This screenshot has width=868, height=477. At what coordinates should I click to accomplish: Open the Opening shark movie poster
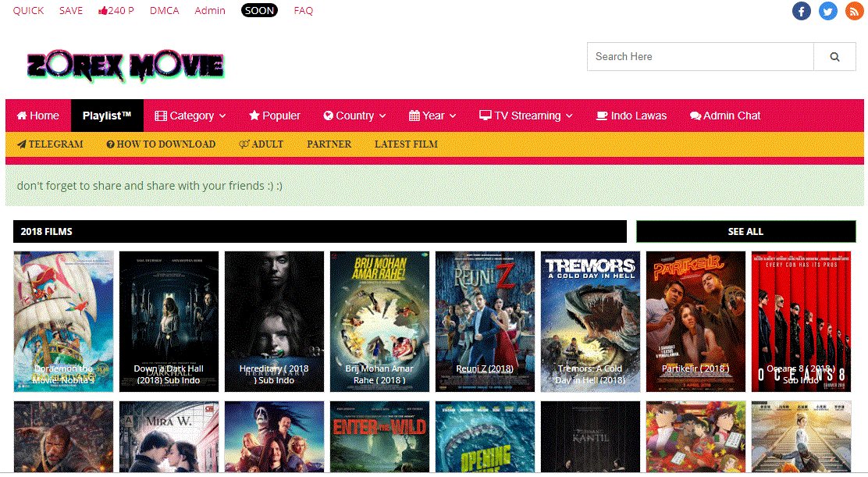click(x=485, y=436)
